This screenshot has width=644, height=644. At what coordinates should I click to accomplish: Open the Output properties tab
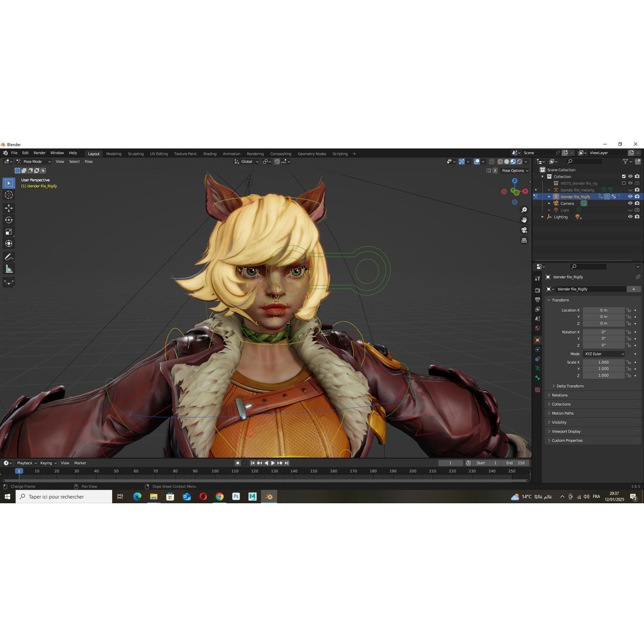(538, 300)
